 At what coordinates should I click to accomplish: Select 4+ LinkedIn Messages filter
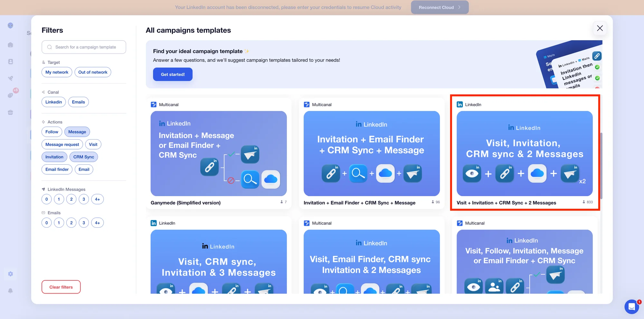tap(97, 199)
